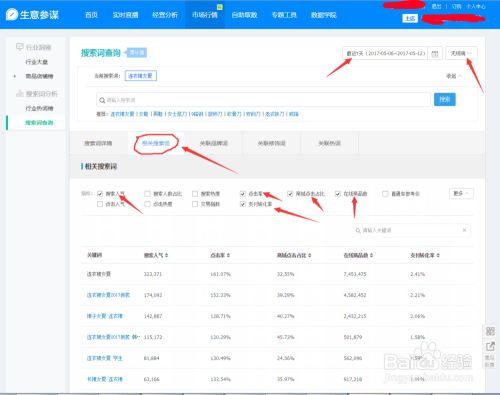
Task: Focus the main search word input field
Action: click(263, 100)
